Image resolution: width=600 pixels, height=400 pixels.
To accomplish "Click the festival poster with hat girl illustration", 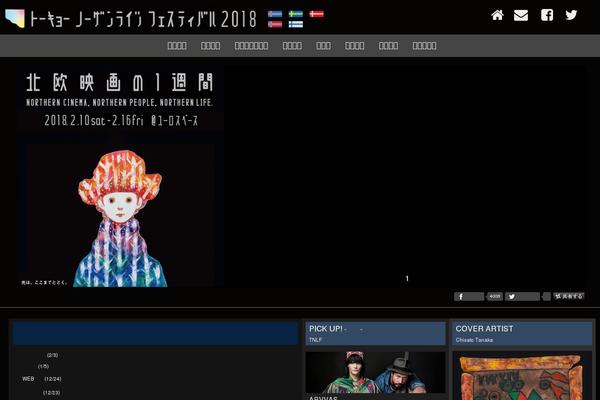I will coord(120,176).
